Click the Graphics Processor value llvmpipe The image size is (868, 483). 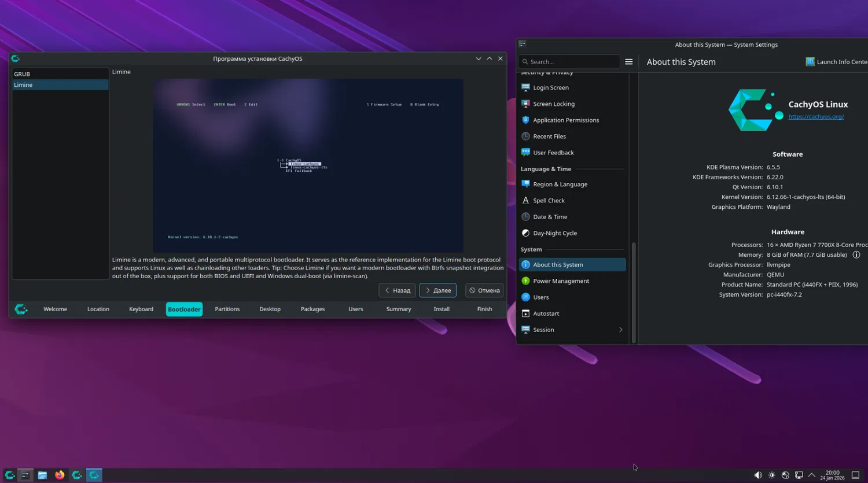coord(778,265)
